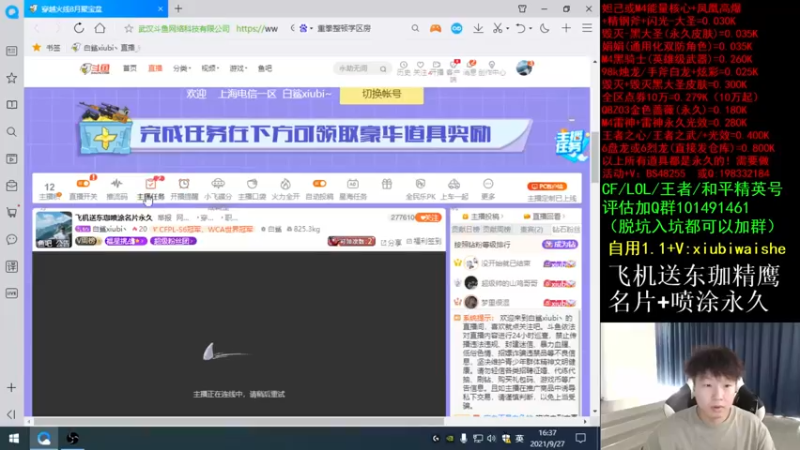Open sidebar favorites star icon

point(12,78)
